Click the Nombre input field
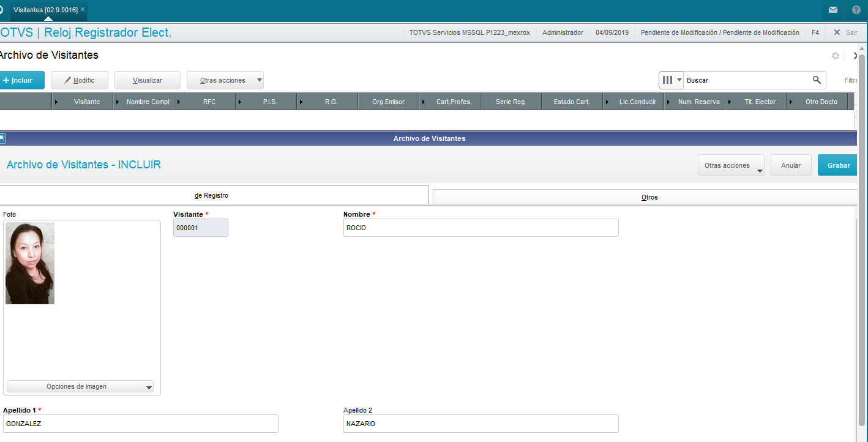This screenshot has height=442, width=868. coord(481,228)
